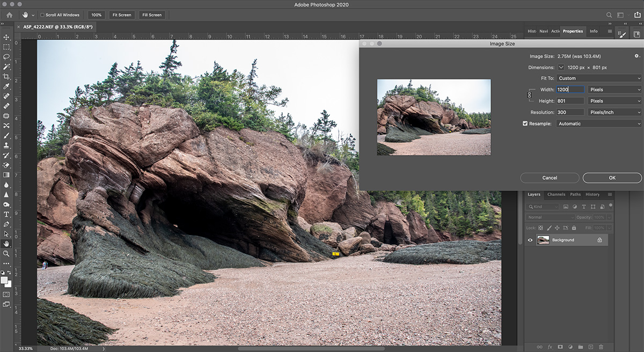Viewport: 644px width, 352px height.
Task: Open the Pixels/Inch resolution unit dropdown
Action: point(614,112)
